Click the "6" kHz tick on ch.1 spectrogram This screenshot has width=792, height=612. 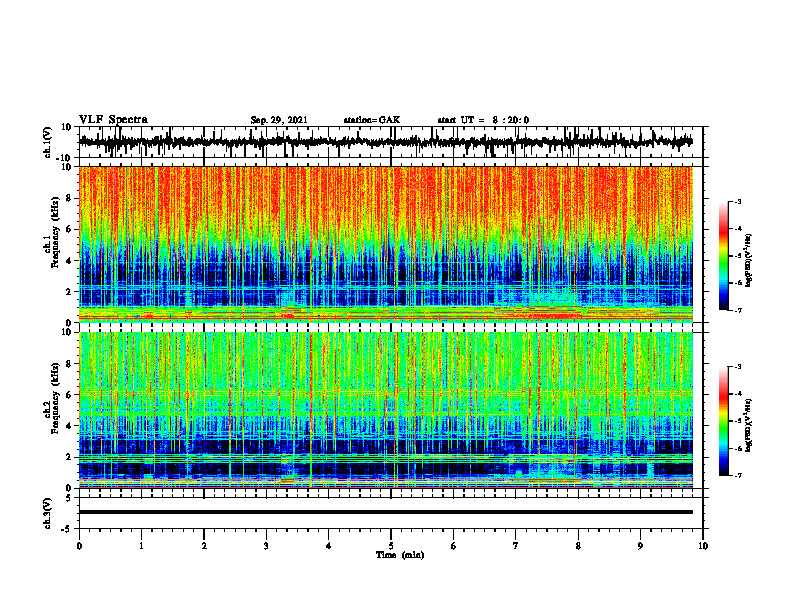coord(69,229)
